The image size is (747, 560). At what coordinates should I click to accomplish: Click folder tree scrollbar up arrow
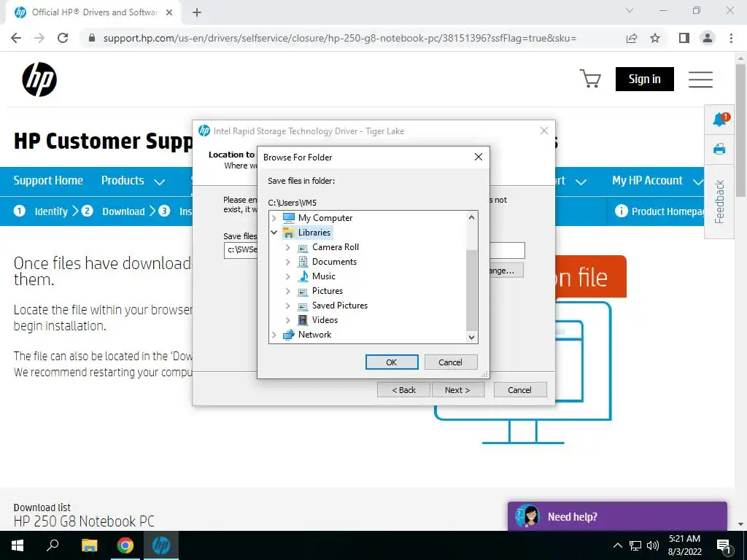click(x=471, y=217)
